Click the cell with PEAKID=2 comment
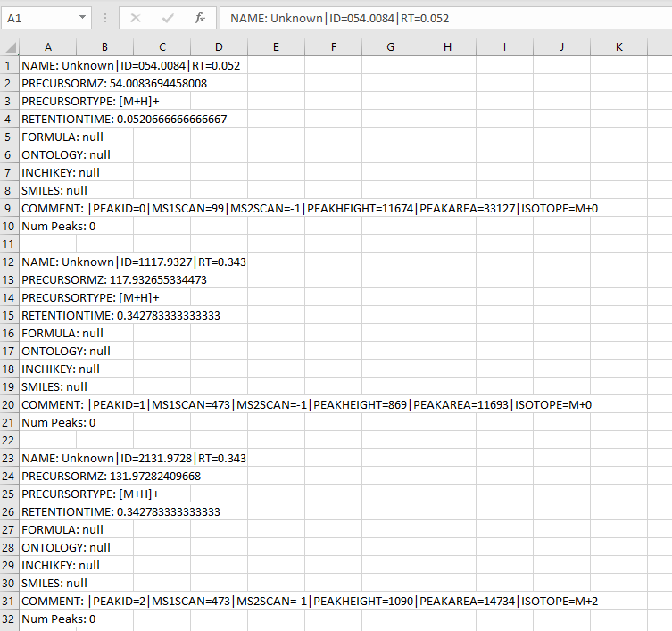Viewport: 672px width, 631px height. click(x=47, y=601)
